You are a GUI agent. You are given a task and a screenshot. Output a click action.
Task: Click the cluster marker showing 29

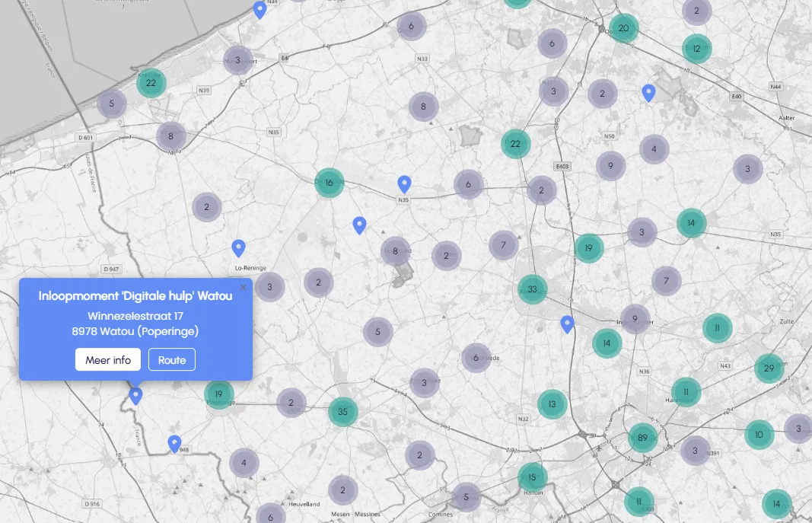pyautogui.click(x=769, y=368)
